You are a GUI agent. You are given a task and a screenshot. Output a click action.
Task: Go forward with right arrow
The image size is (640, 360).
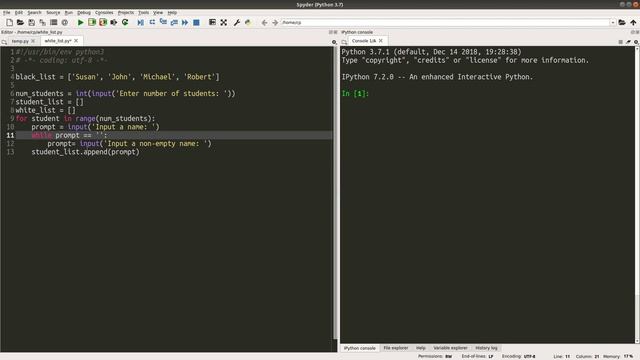click(275, 22)
